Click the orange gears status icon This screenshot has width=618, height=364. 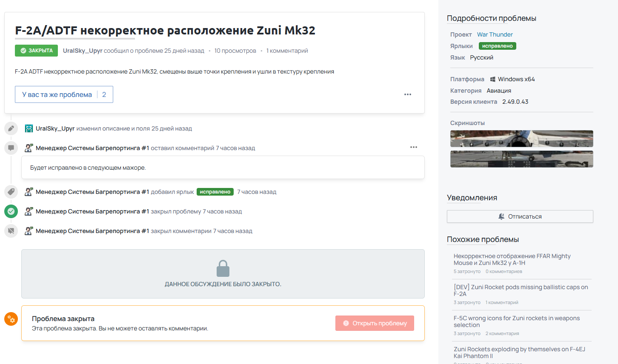coord(11,319)
